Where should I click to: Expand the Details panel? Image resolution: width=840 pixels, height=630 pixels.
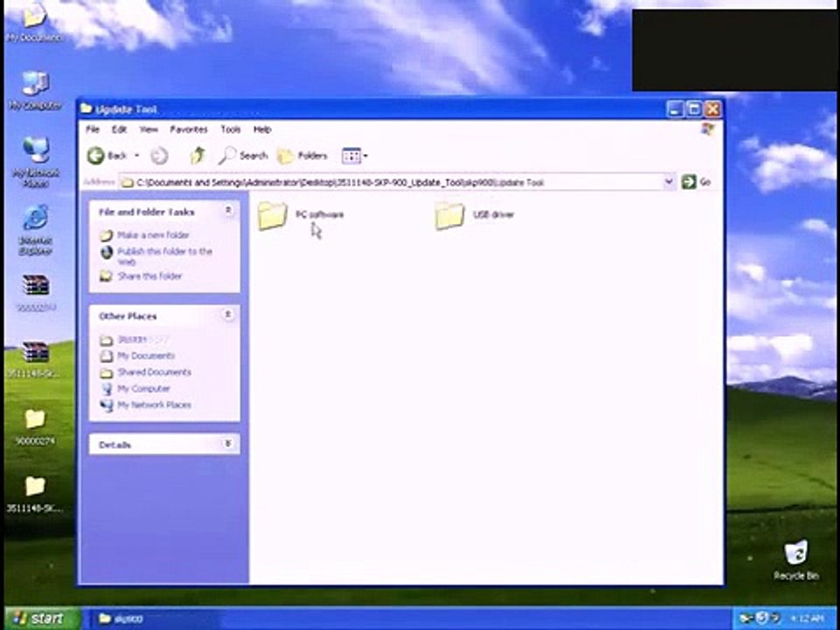pyautogui.click(x=228, y=444)
